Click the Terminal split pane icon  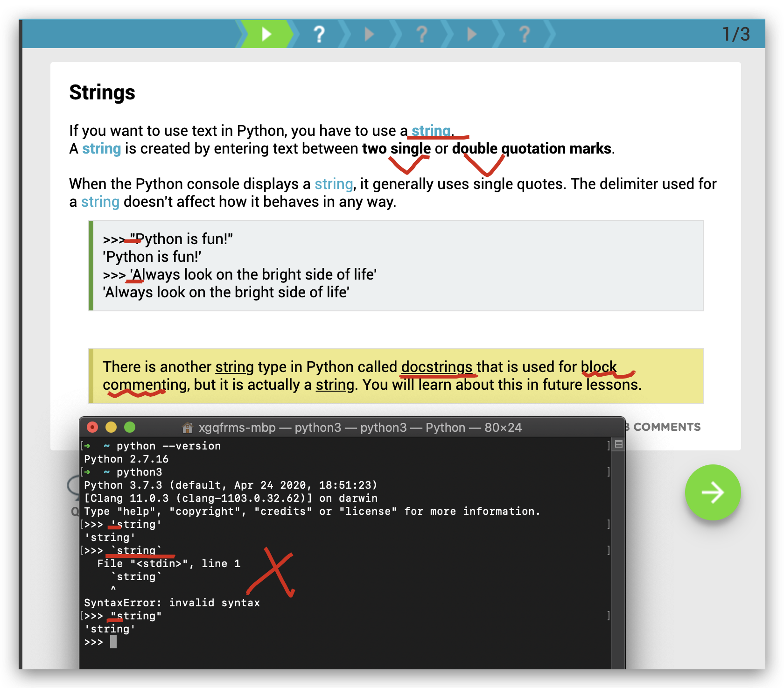click(x=619, y=444)
